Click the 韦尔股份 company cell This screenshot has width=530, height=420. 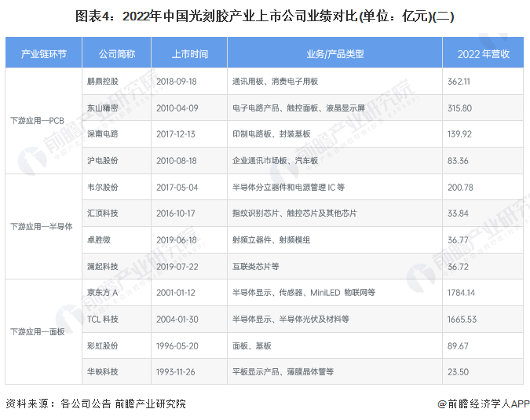117,187
